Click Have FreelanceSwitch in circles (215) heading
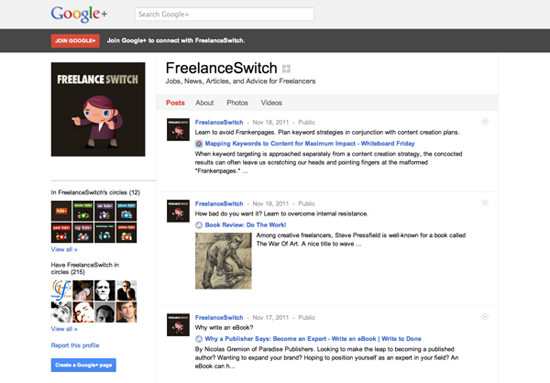Image resolution: width=550 pixels, height=383 pixels. pos(85,268)
